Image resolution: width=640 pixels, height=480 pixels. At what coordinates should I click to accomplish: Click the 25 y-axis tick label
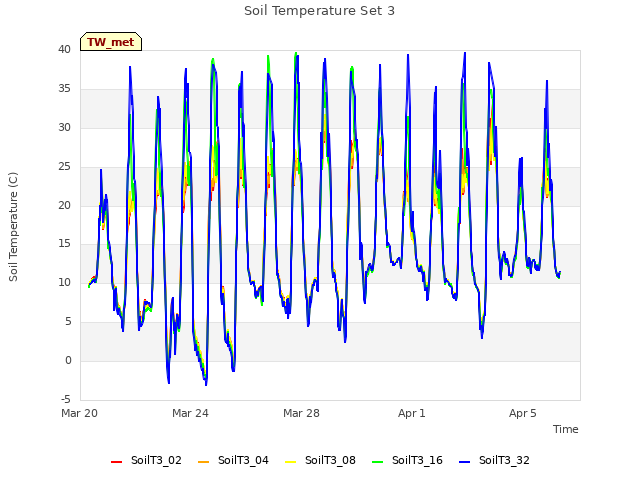[64, 167]
